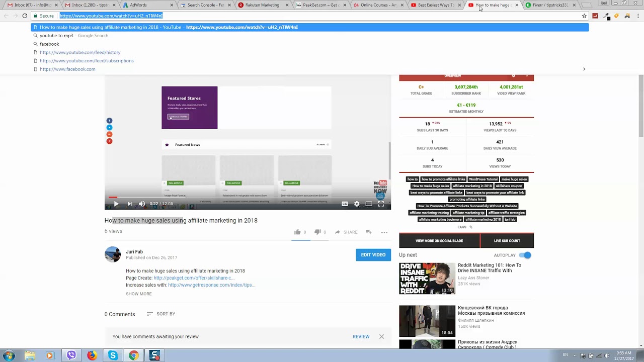Toggle the AUTOPLAY switch
This screenshot has width=644, height=362.
525,255
